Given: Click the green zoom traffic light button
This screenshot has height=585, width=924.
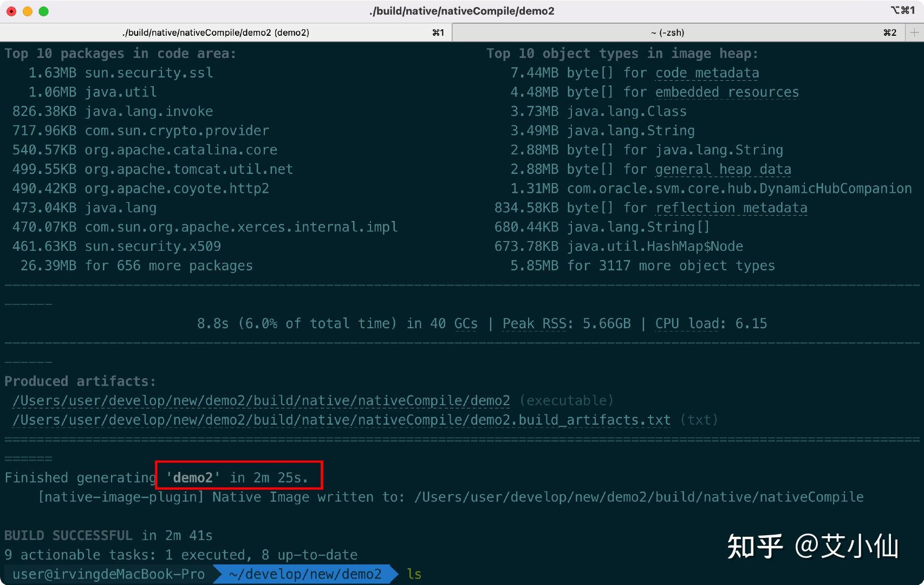Looking at the screenshot, I should [x=44, y=10].
